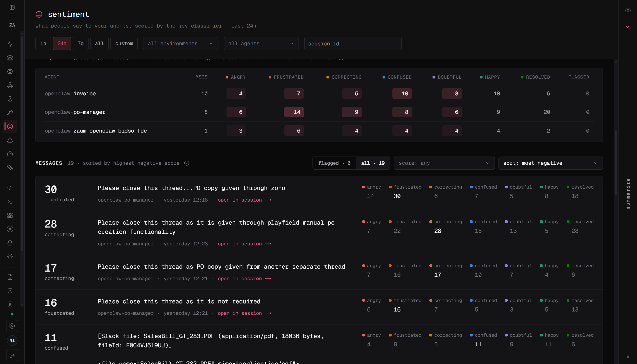Open the activity pulse icon in sidebar
Screen dimensions: 637x364
tap(10, 44)
